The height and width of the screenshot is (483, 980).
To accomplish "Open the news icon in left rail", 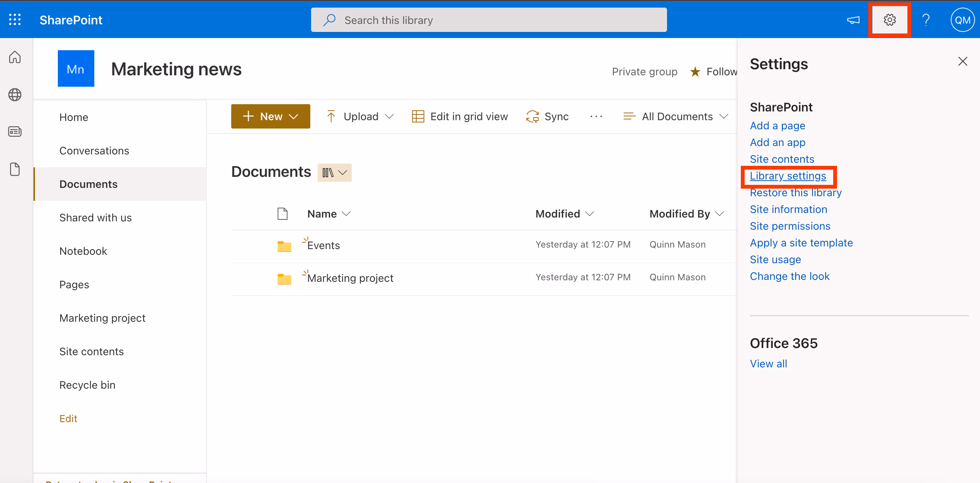I will pos(15,132).
